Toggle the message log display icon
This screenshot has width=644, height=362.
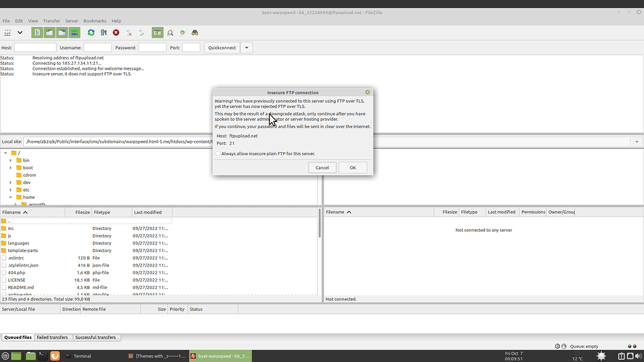tap(38, 32)
